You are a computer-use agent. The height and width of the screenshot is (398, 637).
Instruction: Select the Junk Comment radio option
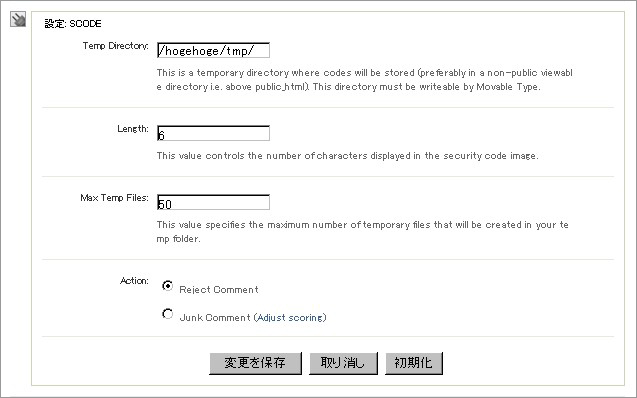point(167,314)
